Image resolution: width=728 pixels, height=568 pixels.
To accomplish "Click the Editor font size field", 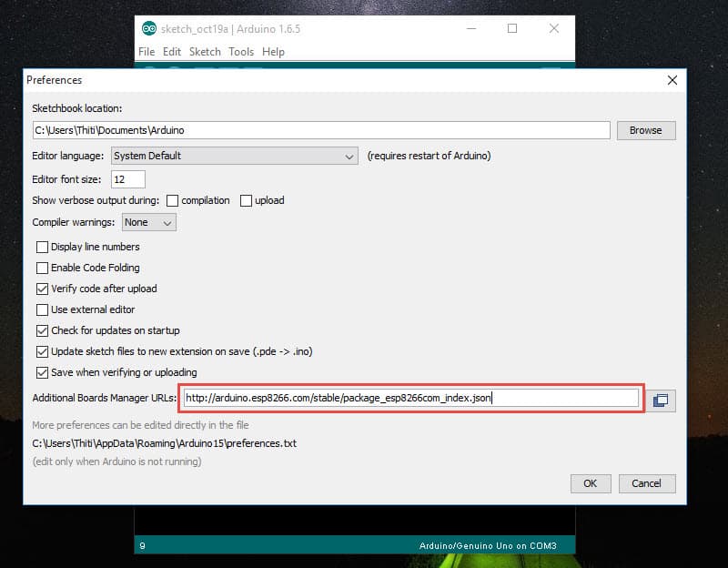I will [x=128, y=179].
